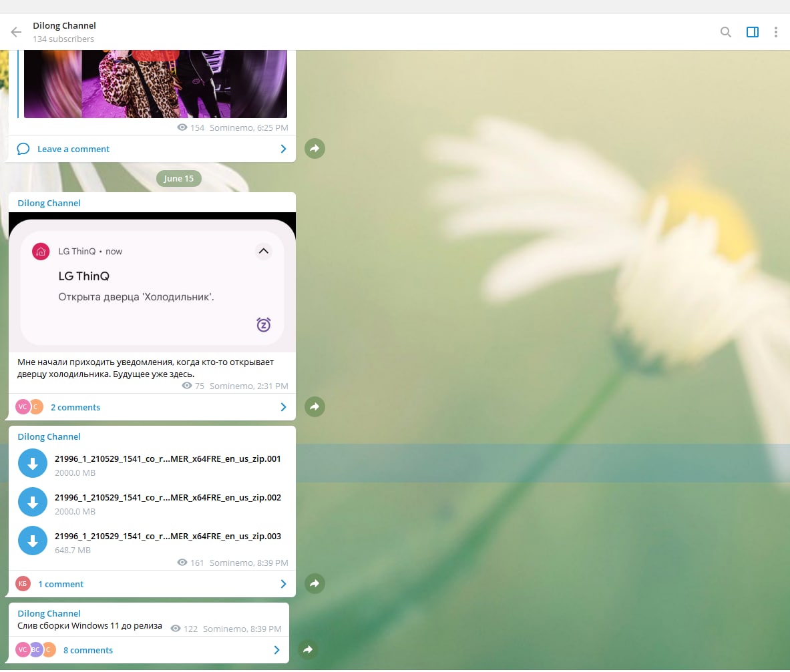Viewport: 790px width, 672px height.
Task: Click file name ending in zip.003
Action: [x=168, y=537]
